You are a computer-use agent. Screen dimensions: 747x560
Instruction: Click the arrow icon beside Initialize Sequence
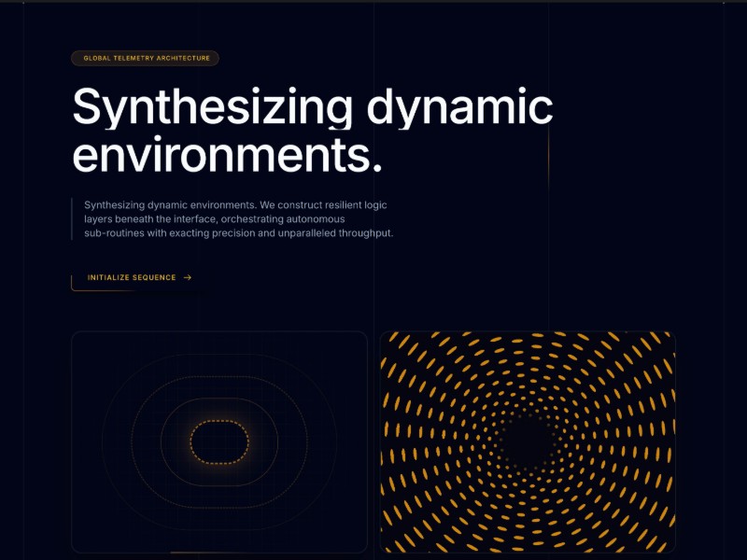[188, 277]
